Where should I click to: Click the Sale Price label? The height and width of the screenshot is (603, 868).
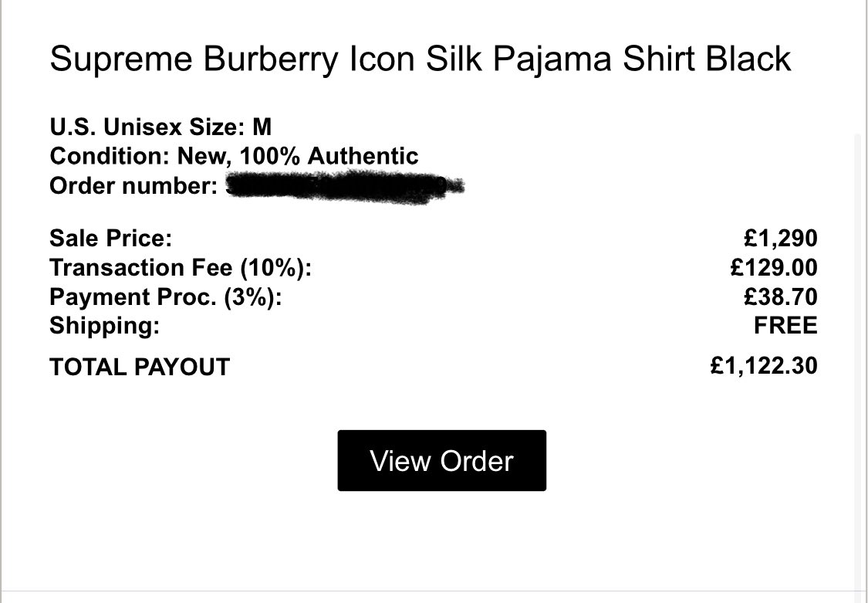[110, 238]
